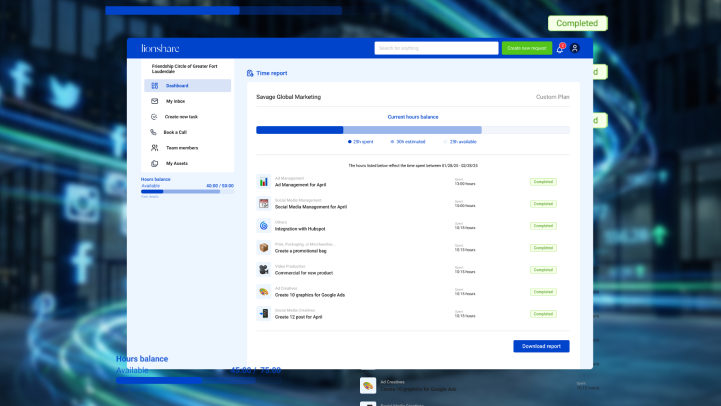Click the Social Media Management calendar icon
Screen dimensions: 721x406
tap(263, 204)
